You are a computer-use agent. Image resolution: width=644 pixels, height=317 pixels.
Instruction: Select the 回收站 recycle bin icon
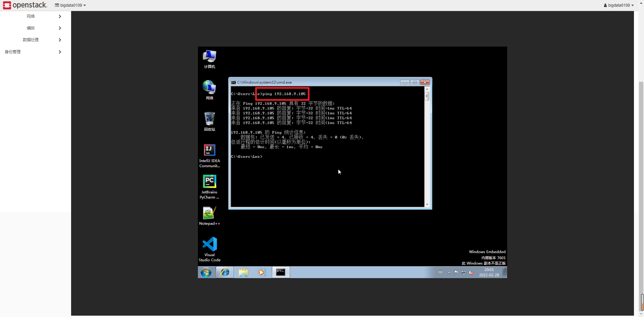click(x=210, y=121)
